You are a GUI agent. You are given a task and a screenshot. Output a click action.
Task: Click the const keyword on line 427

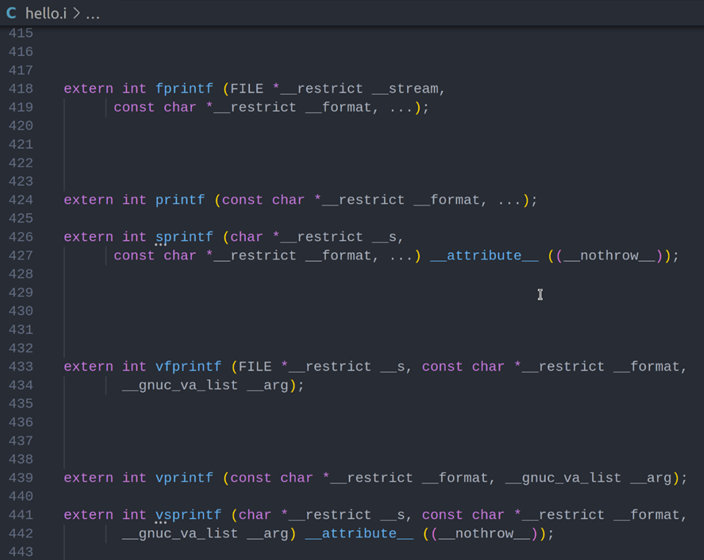[x=134, y=256]
